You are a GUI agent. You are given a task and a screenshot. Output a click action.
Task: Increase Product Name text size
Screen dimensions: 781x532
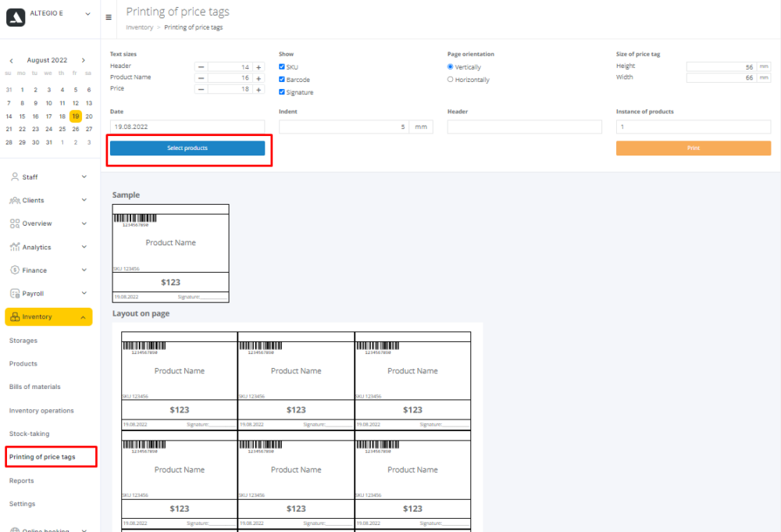point(259,78)
